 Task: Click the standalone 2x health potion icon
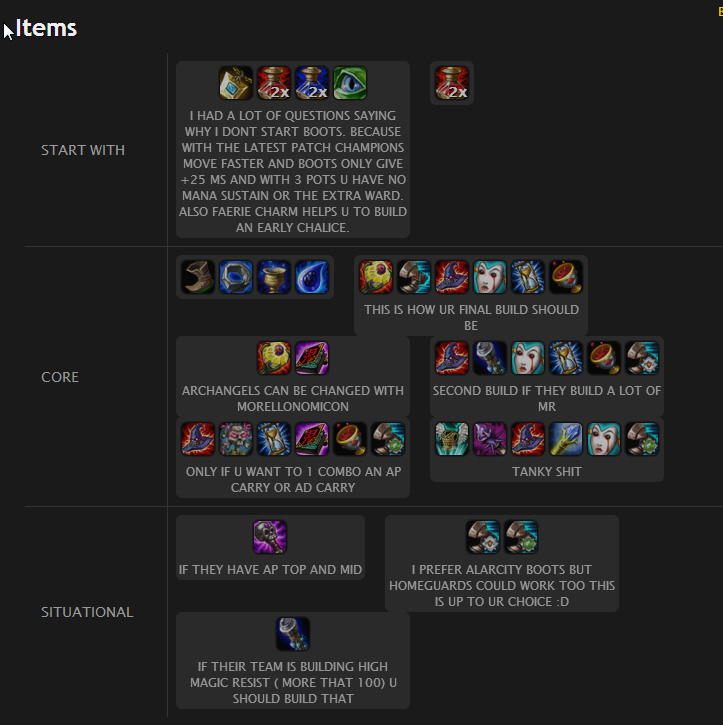click(x=452, y=83)
